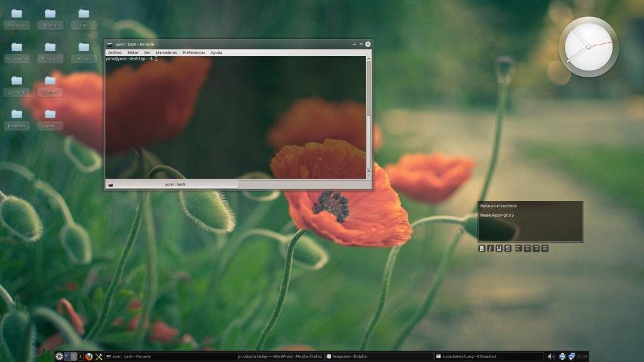Switch to Konsole task in the taskbar

[170, 357]
